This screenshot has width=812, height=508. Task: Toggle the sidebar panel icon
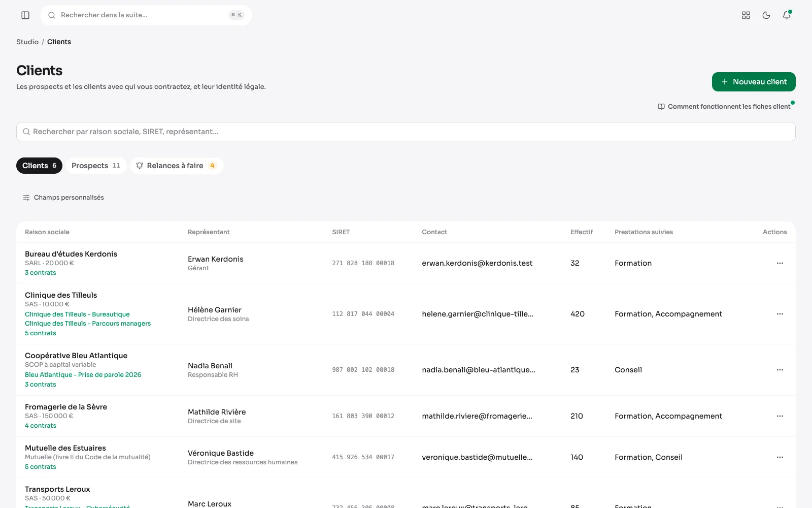pos(25,15)
